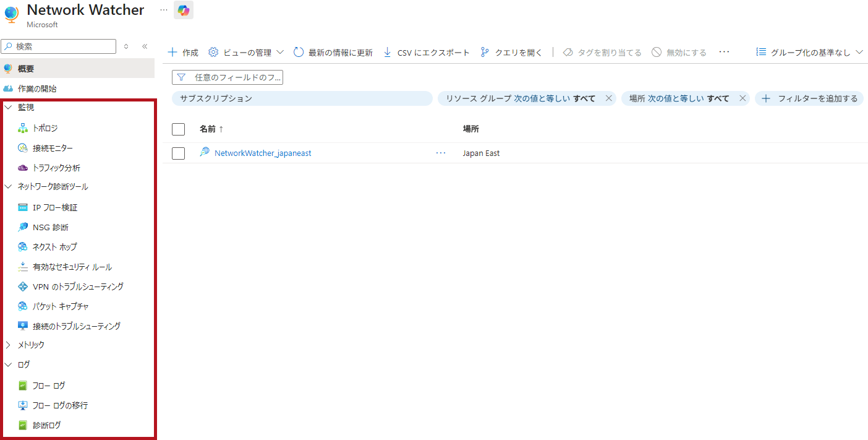Click 作成 in the toolbar

click(x=183, y=53)
